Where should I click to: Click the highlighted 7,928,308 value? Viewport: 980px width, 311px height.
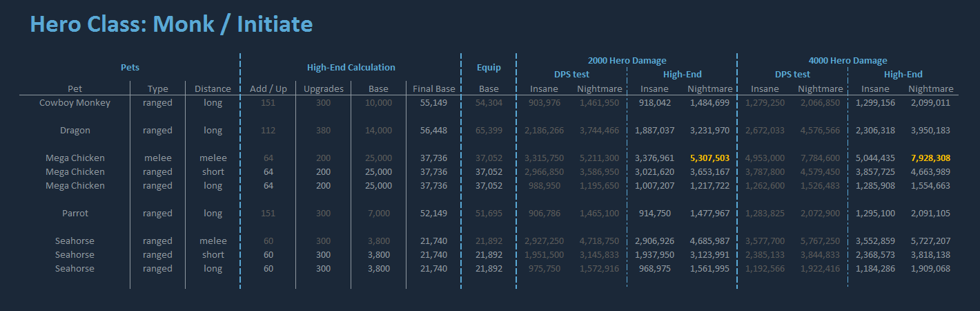pyautogui.click(x=930, y=158)
